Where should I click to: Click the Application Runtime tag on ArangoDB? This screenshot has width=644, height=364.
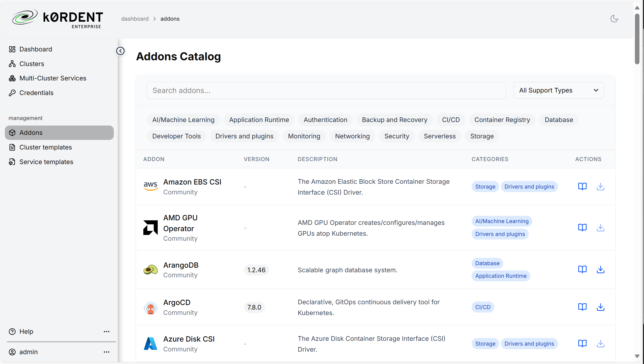501,276
